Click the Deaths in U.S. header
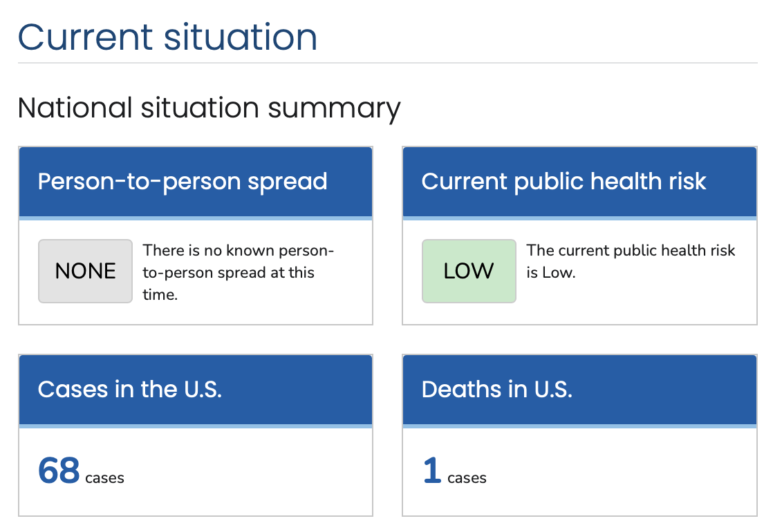Image resolution: width=773 pixels, height=532 pixels. point(579,390)
